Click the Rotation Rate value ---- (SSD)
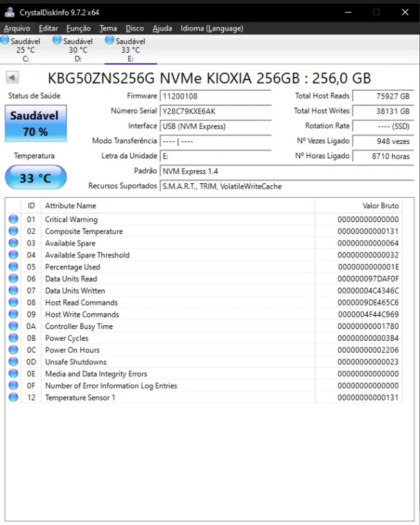This screenshot has height=525, width=420. [383, 126]
